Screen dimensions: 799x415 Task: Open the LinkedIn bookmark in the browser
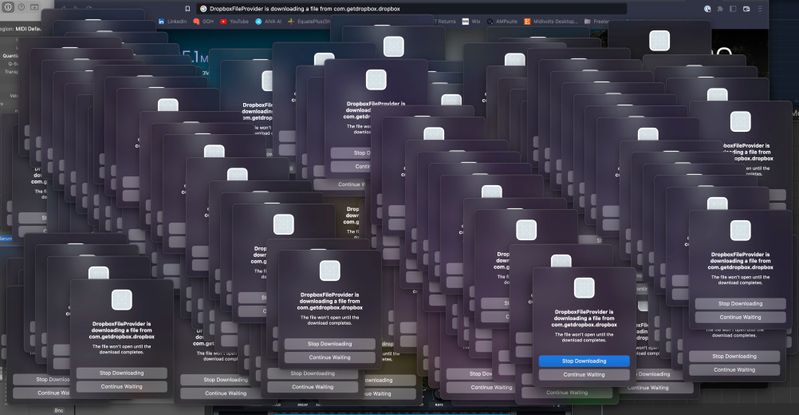[172, 21]
